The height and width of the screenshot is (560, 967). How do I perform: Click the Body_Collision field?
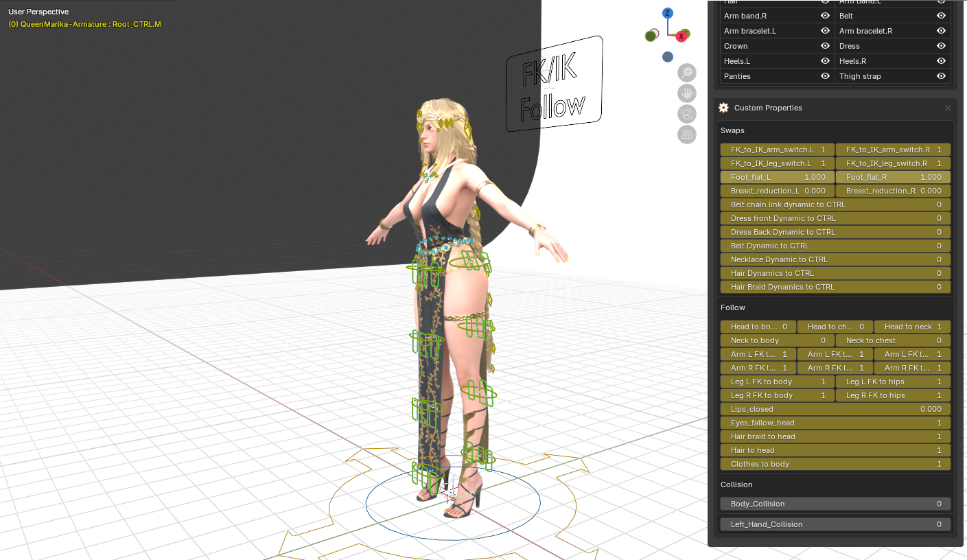click(835, 504)
